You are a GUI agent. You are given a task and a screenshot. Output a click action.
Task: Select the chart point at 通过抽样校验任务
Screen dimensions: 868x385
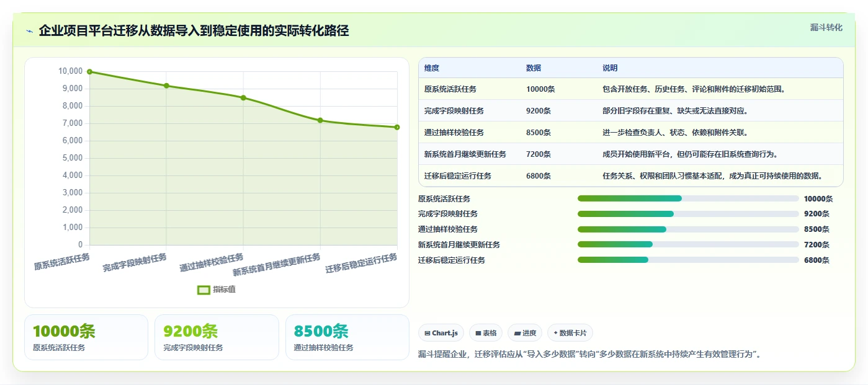pyautogui.click(x=243, y=98)
